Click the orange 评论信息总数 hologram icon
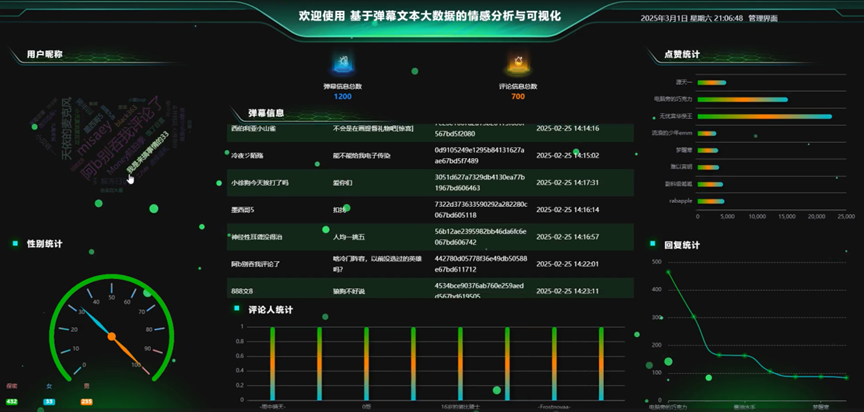 518,63
